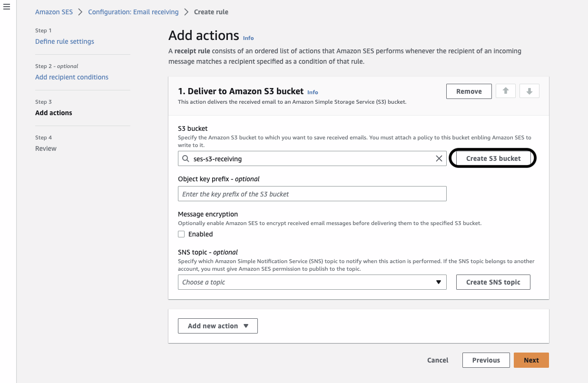Click the Create S3 bucket button

[x=492, y=158]
